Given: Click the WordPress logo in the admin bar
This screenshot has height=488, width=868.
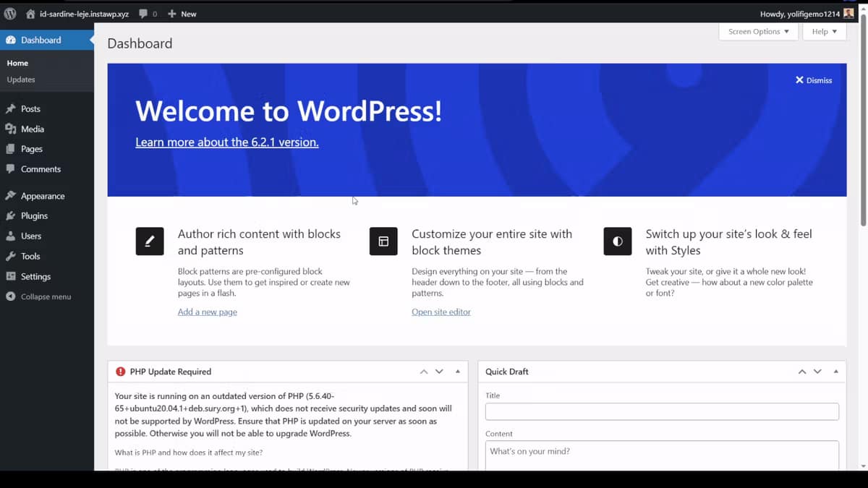Looking at the screenshot, I should point(9,13).
